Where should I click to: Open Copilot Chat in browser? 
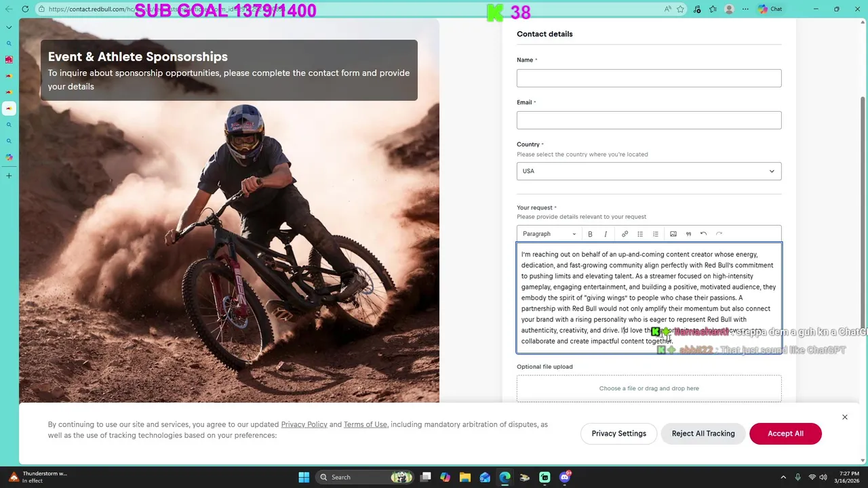(x=770, y=9)
